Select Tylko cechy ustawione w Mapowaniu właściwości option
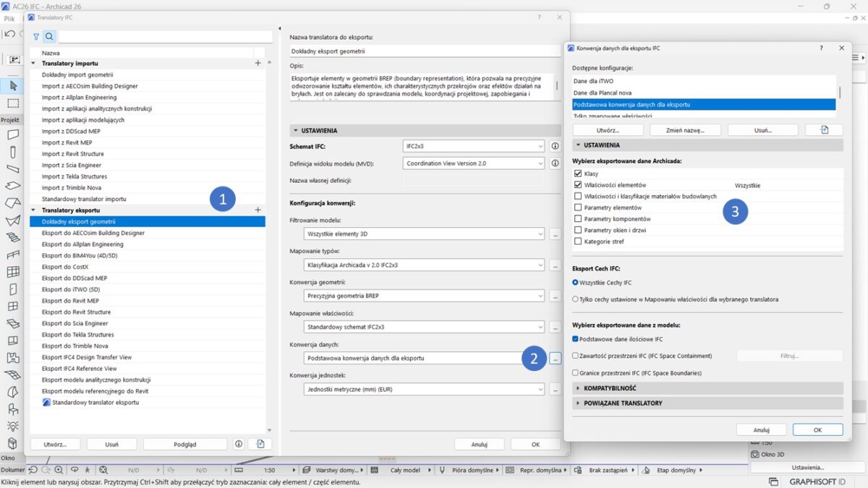The height and width of the screenshot is (488, 868). 576,299
